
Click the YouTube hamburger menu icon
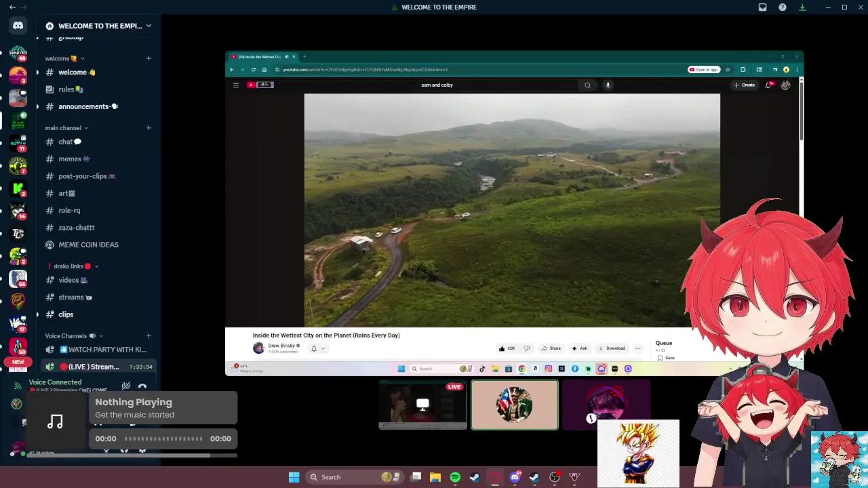[236, 85]
